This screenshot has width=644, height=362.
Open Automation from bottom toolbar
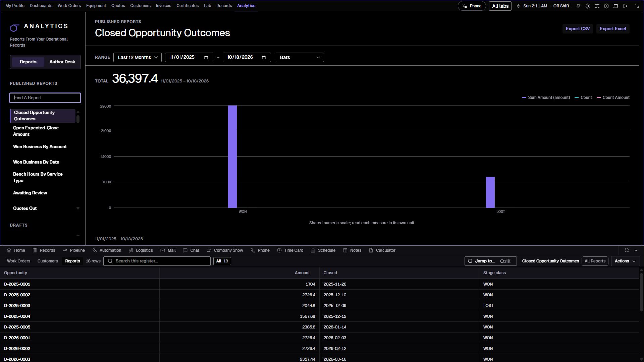pos(107,250)
